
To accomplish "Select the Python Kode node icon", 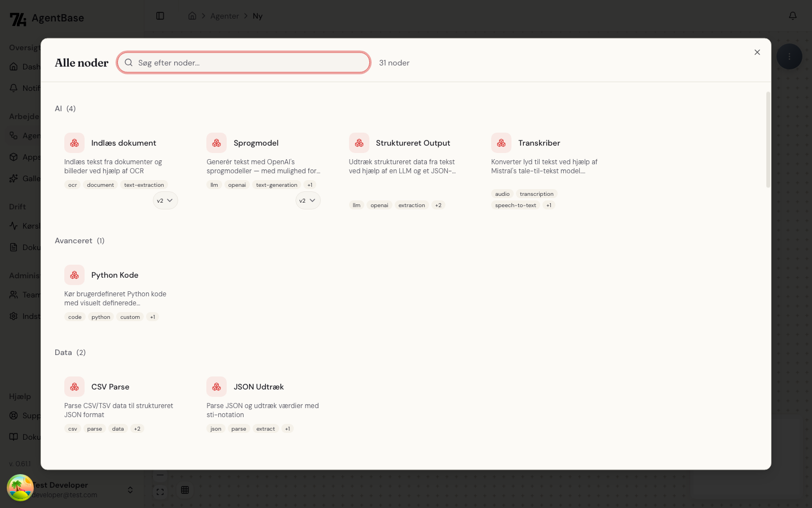I will pyautogui.click(x=74, y=275).
